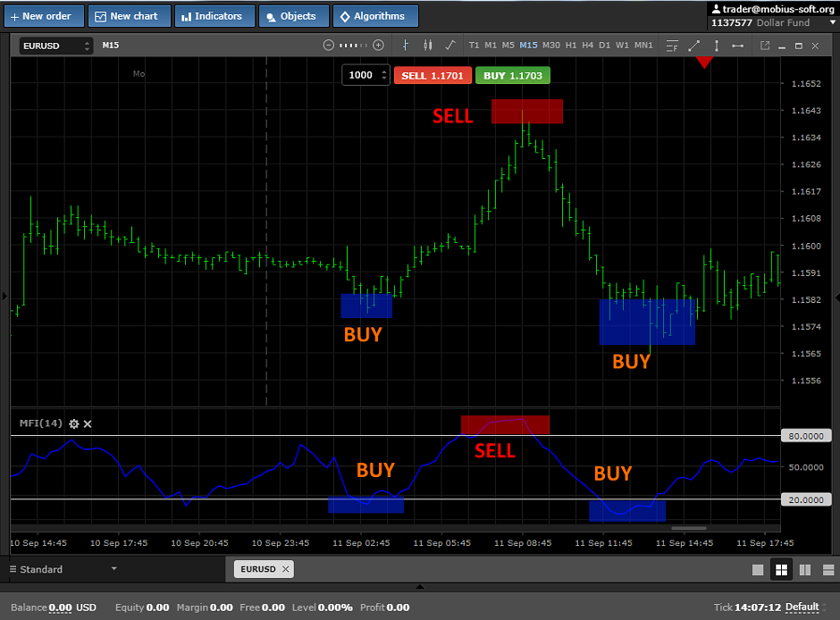Zoom out the chart with minus icon
This screenshot has height=620, width=840.
pyautogui.click(x=328, y=46)
